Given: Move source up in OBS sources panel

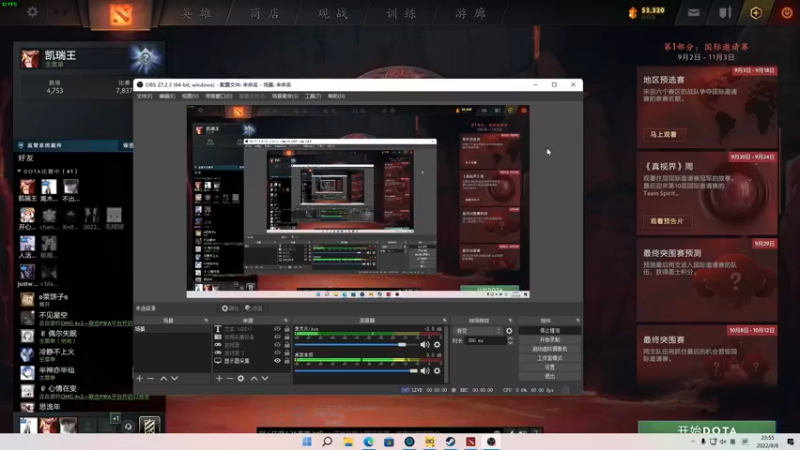Looking at the screenshot, I should (254, 379).
